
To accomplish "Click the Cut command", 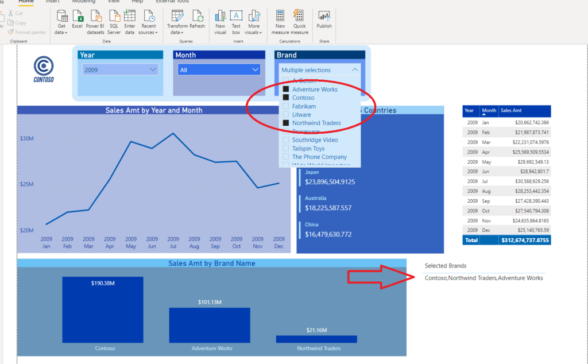I will (16, 13).
